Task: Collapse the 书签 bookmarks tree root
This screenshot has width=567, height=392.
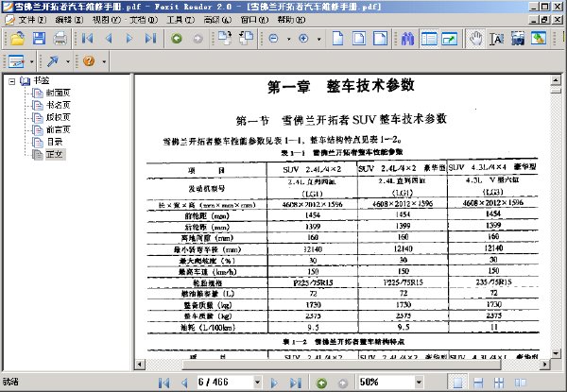Action: tap(12, 81)
